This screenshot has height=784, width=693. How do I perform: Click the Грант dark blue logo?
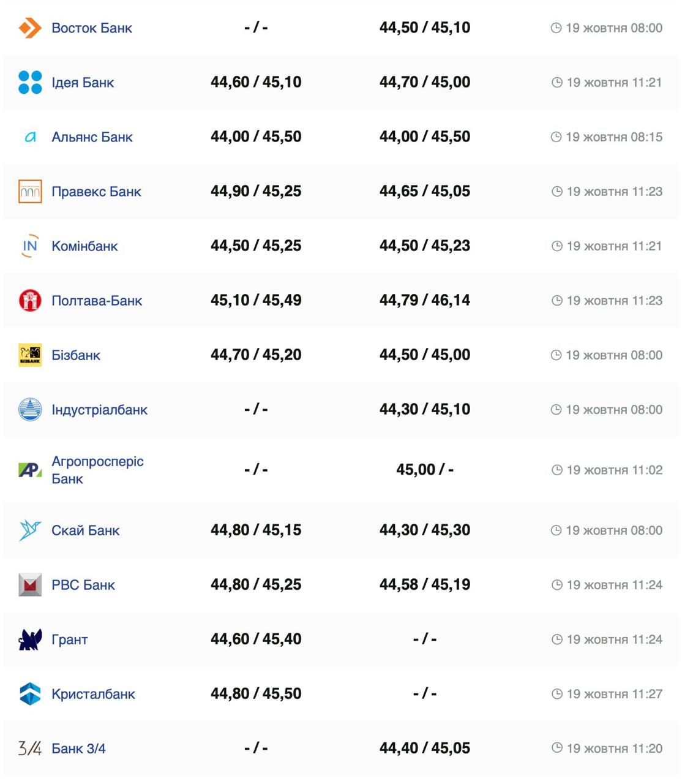pyautogui.click(x=30, y=639)
